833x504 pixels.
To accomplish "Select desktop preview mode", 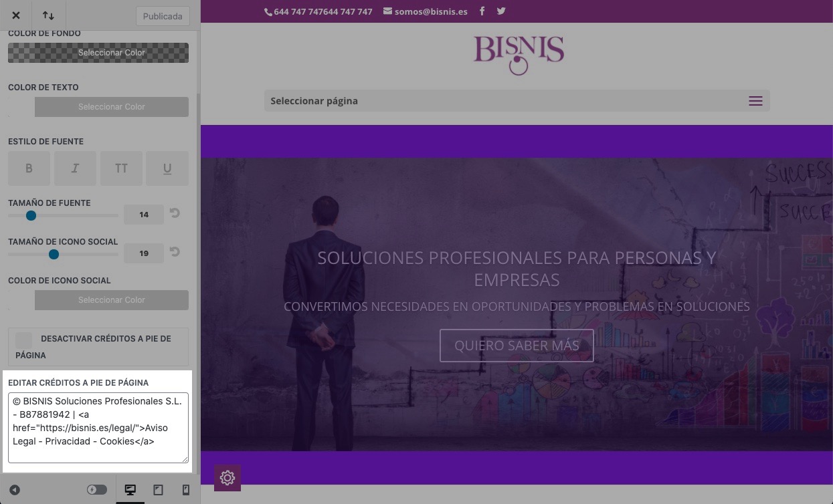I will coord(130,490).
